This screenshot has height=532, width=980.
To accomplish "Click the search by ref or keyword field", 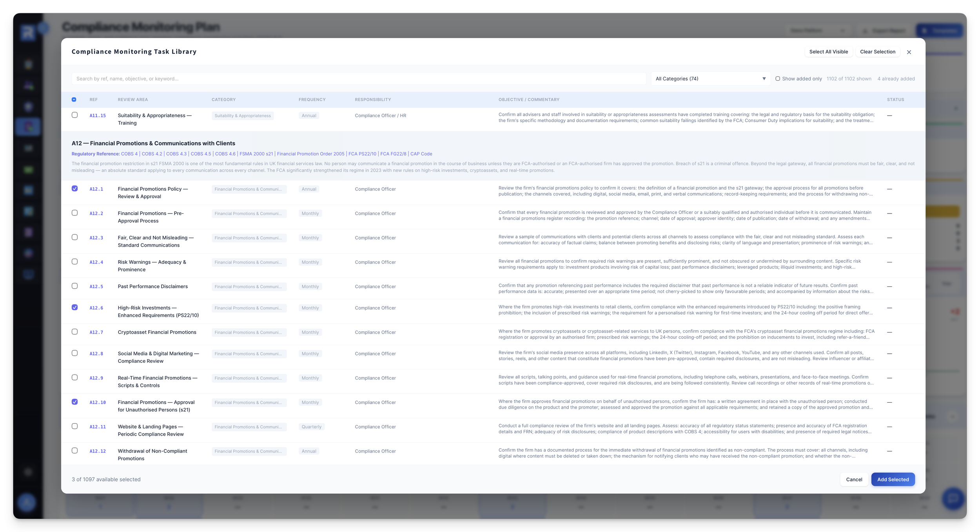I will (x=358, y=79).
